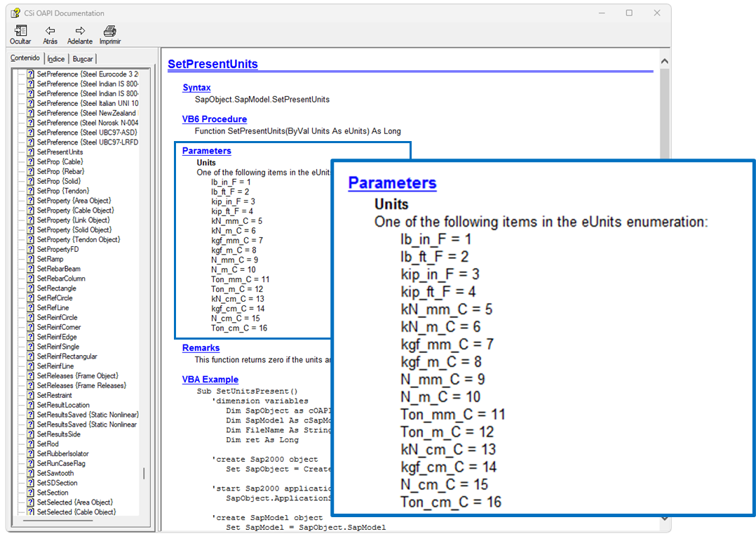Open SetProp {Cable} topic

60,161
